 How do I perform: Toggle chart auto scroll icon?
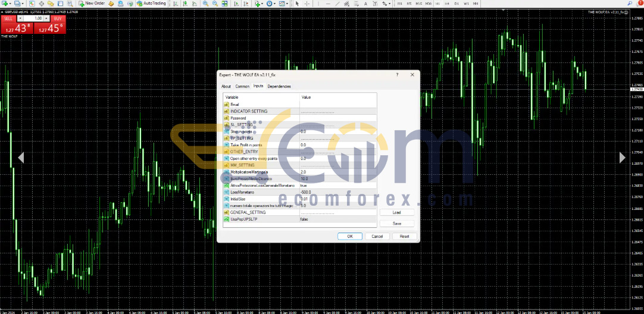pyautogui.click(x=236, y=4)
